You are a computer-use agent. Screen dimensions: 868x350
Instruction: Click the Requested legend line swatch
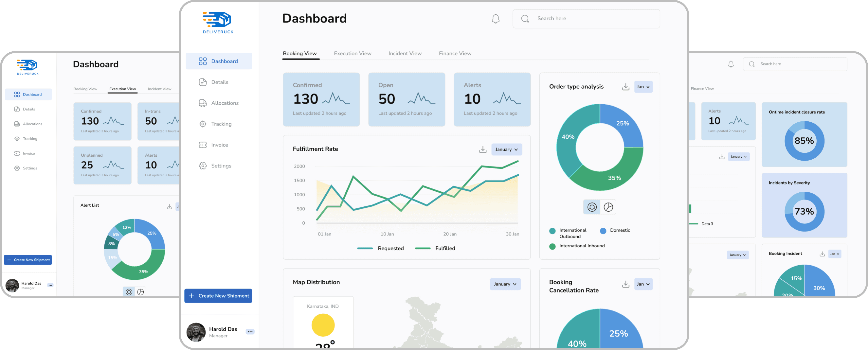tap(365, 248)
